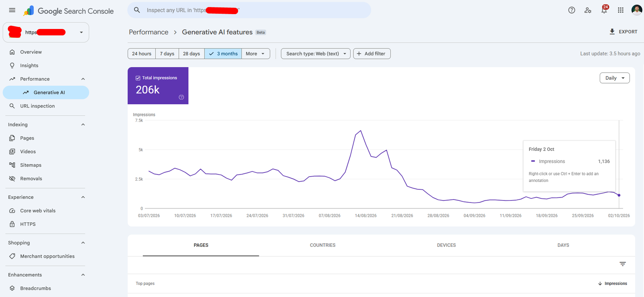Open the hamburger main menu

pyautogui.click(x=12, y=10)
